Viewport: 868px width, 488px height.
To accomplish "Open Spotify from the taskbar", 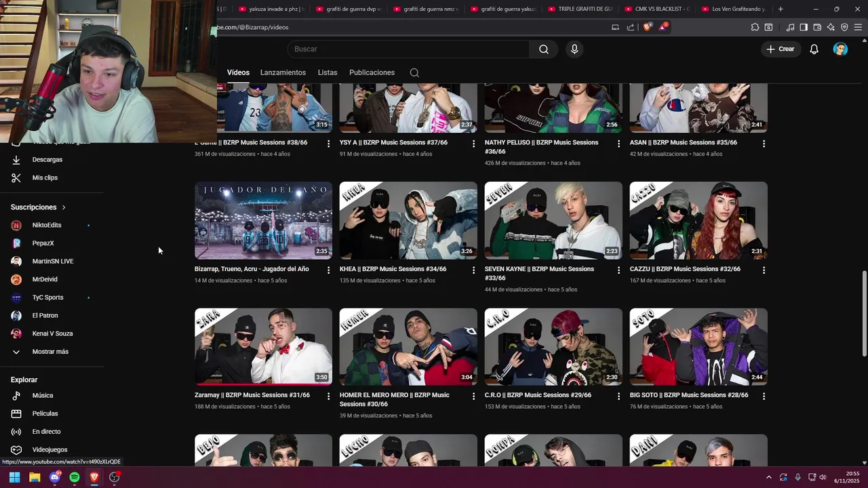I will (75, 477).
